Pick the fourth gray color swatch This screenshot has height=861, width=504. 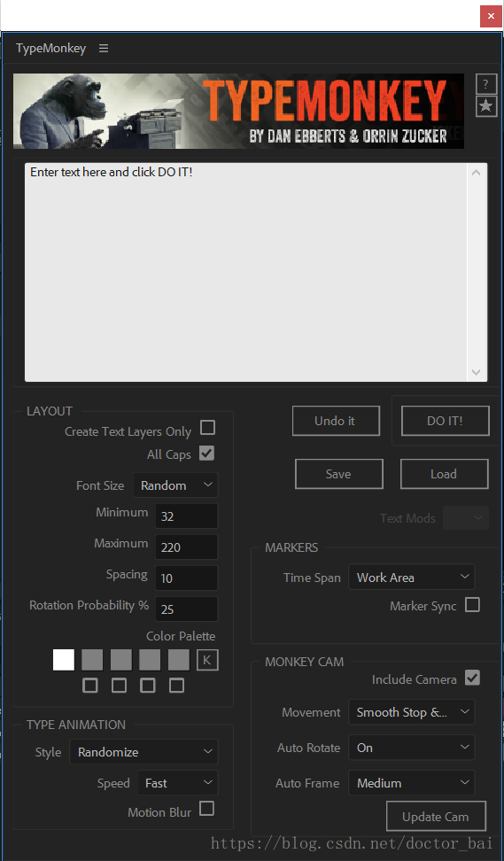150,660
